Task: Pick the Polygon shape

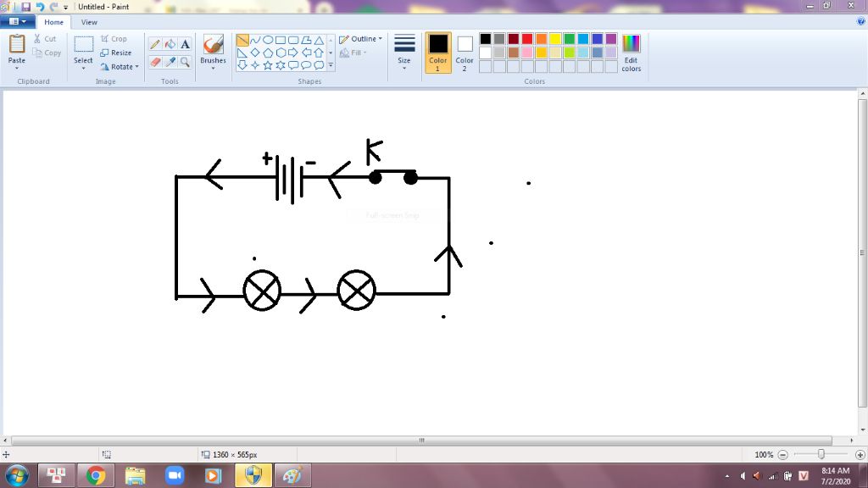Action: click(x=305, y=41)
